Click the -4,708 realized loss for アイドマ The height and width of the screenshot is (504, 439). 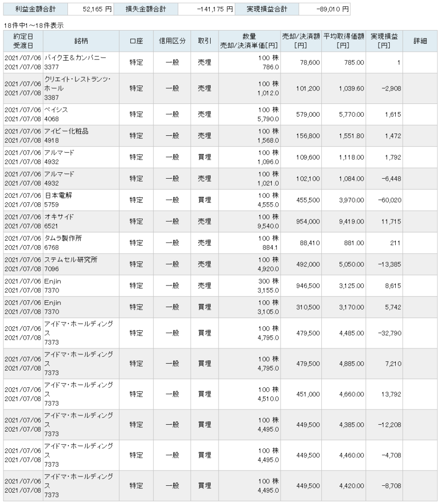coord(391,455)
